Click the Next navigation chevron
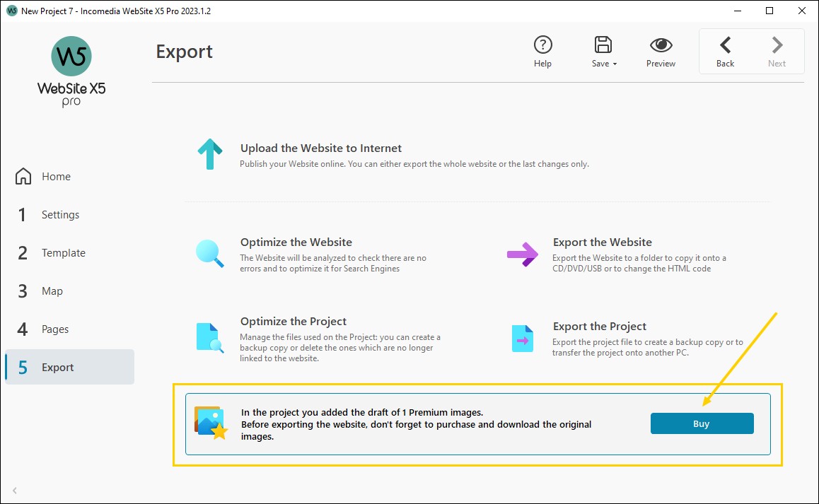This screenshot has height=504, width=819. pyautogui.click(x=777, y=44)
